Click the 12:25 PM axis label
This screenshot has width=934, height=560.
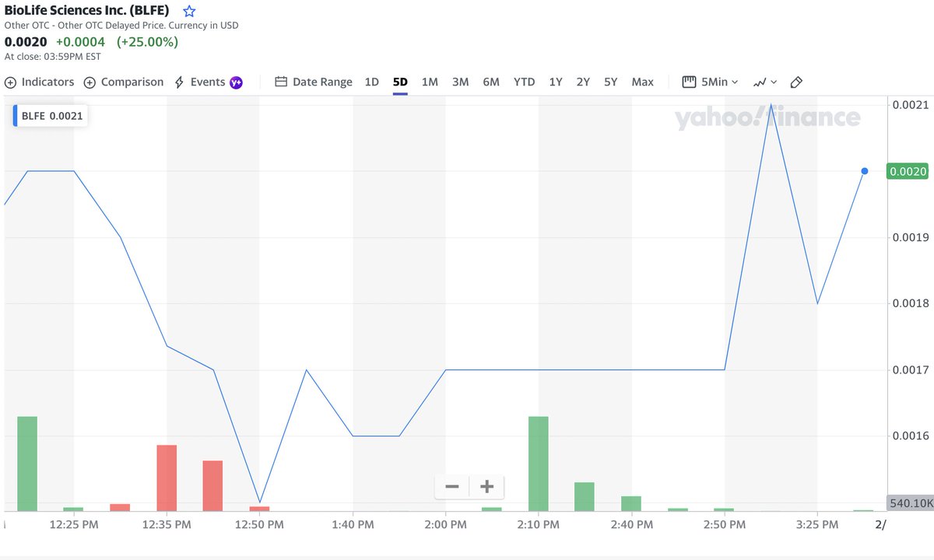coord(74,525)
